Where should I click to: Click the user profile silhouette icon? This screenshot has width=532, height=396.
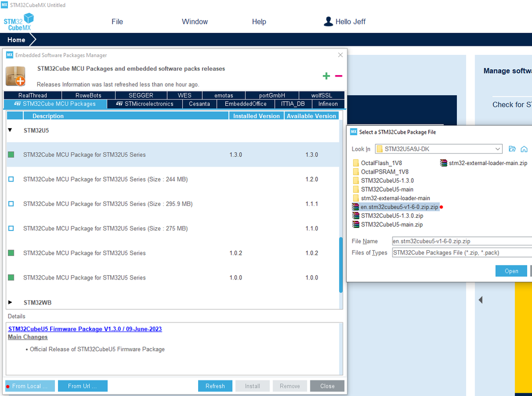point(328,21)
